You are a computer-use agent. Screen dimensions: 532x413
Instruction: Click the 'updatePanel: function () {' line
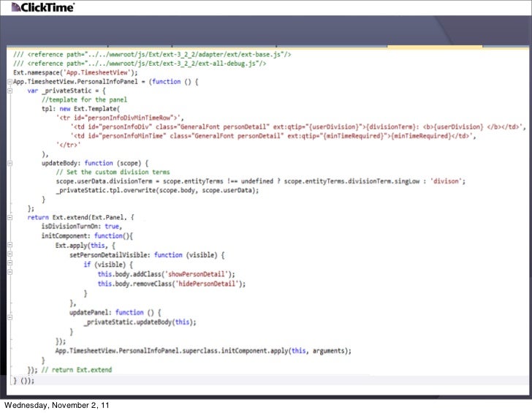115,312
